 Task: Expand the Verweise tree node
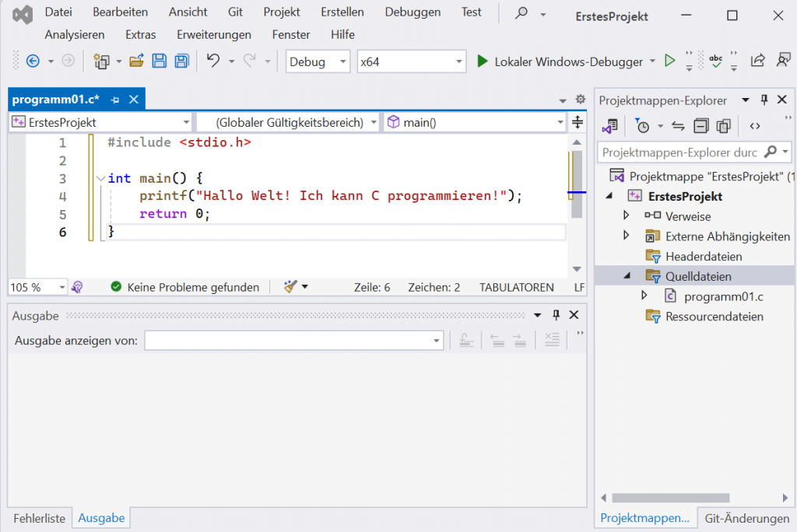point(627,215)
